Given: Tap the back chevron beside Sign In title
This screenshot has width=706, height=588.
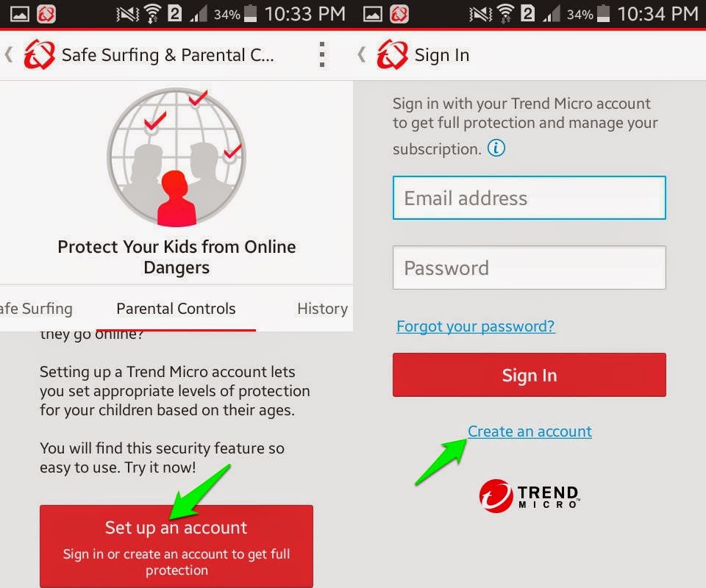Looking at the screenshot, I should 361,54.
